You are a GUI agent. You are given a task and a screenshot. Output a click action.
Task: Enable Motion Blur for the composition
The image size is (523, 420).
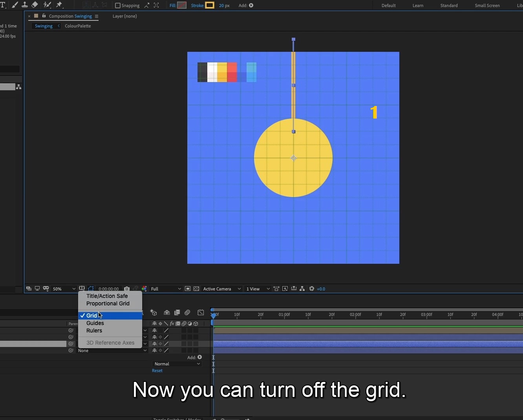click(187, 312)
